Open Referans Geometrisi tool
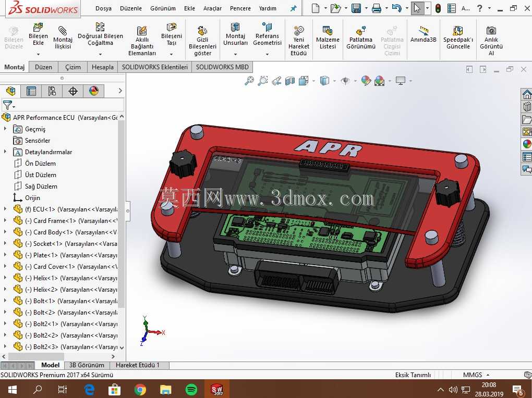This screenshot has width=532, height=398. pos(268,34)
